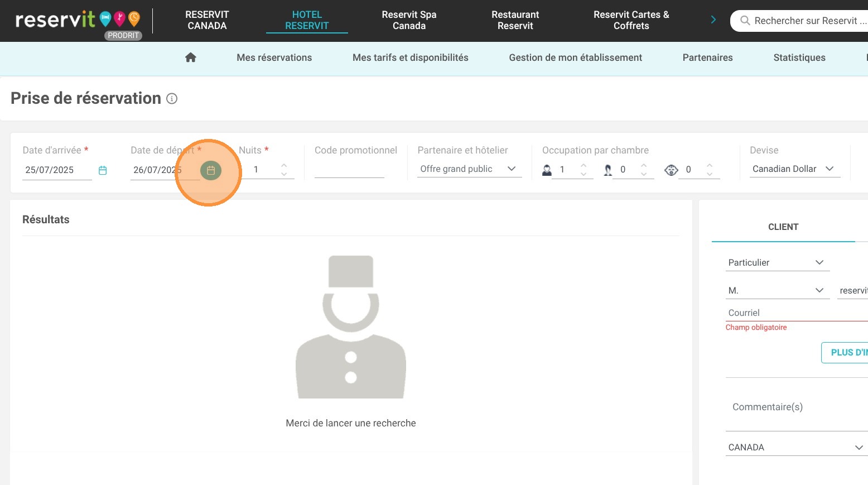Open the Offre grand public dropdown
Viewport: 868px width, 485px height.
(469, 169)
